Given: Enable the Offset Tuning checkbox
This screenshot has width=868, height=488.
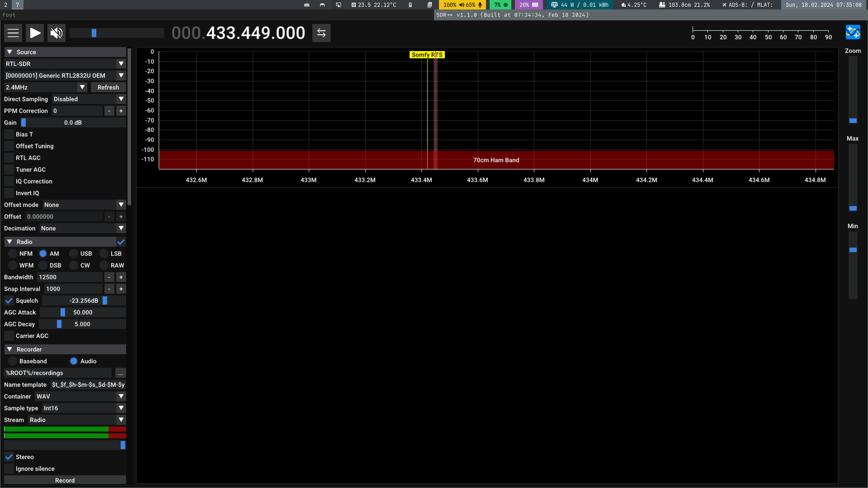Looking at the screenshot, I should coord(9,146).
